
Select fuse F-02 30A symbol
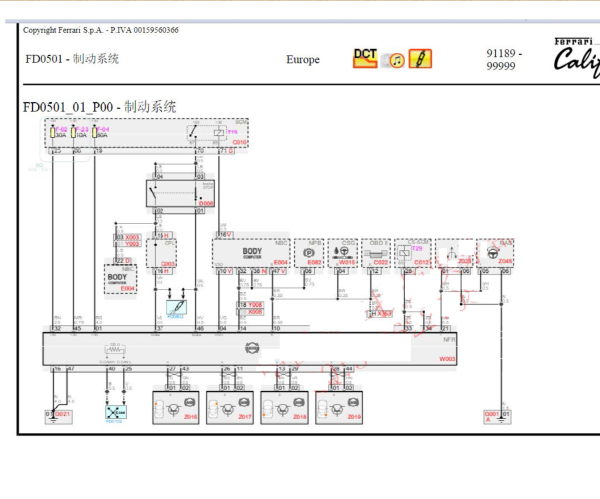(x=52, y=132)
